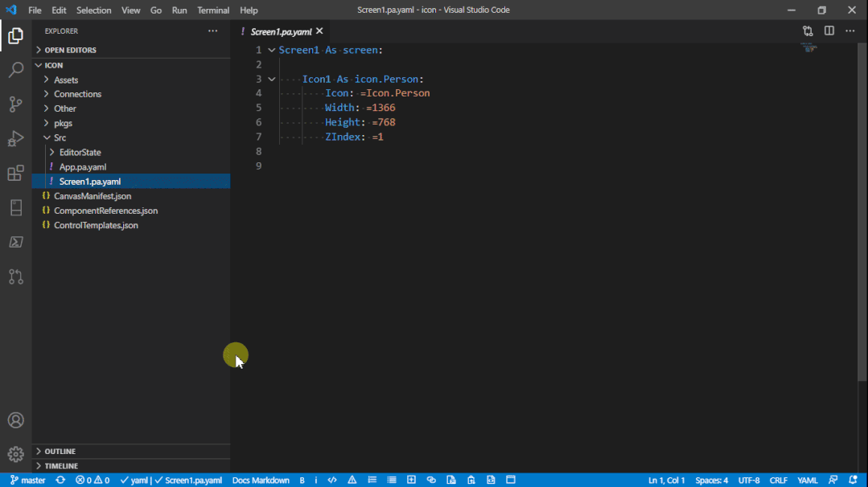Open editor More Actions ellipsis
The height and width of the screenshot is (487, 868).
coord(849,31)
